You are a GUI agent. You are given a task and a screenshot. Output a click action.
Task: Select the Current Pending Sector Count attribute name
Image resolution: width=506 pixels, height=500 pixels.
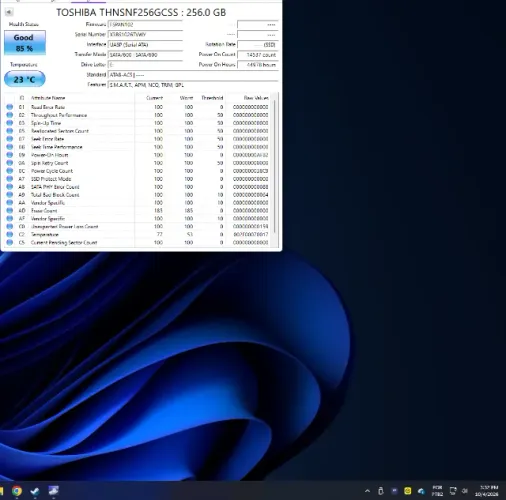[x=64, y=243]
